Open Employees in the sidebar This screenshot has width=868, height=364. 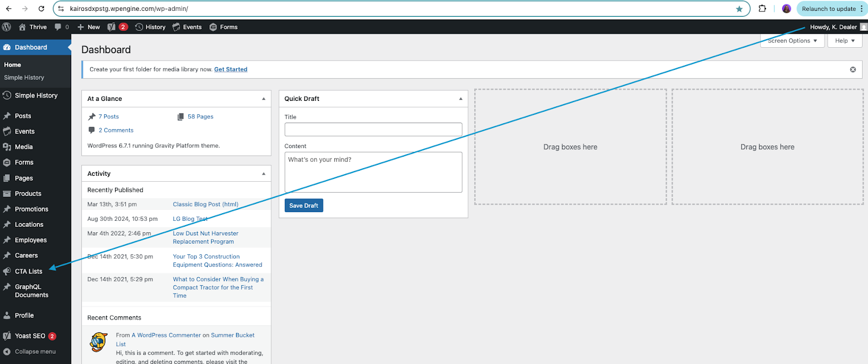[x=35, y=240]
